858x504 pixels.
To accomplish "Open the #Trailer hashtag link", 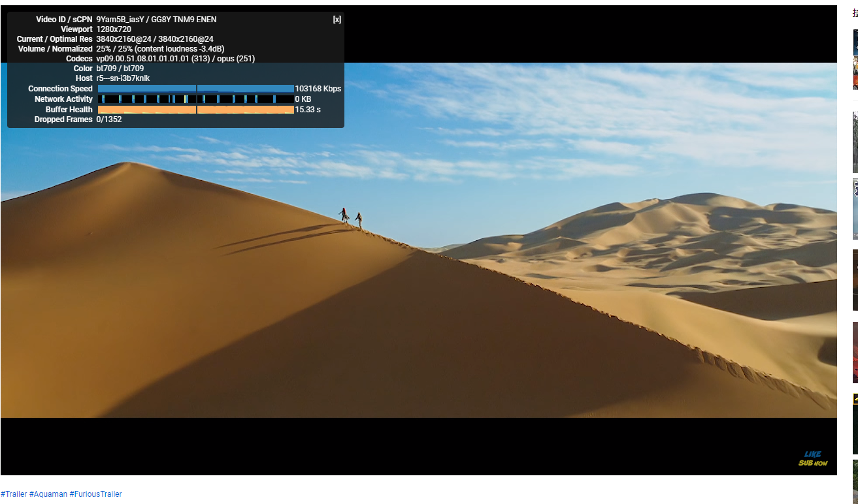I will coord(14,494).
